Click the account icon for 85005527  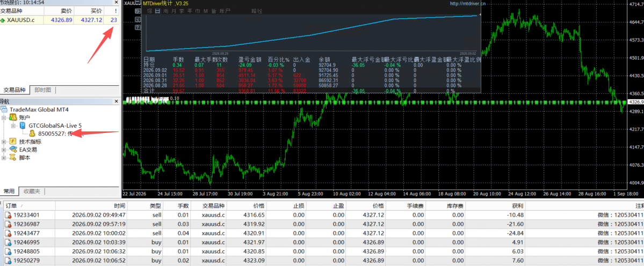point(32,133)
